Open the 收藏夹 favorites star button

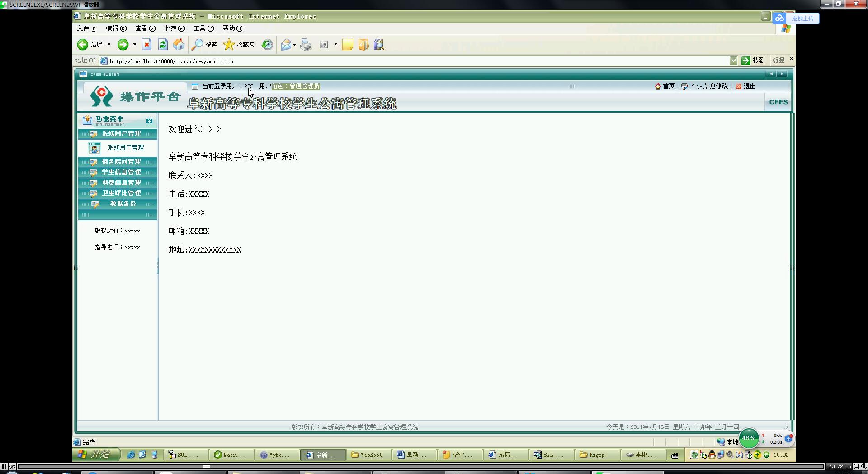239,44
